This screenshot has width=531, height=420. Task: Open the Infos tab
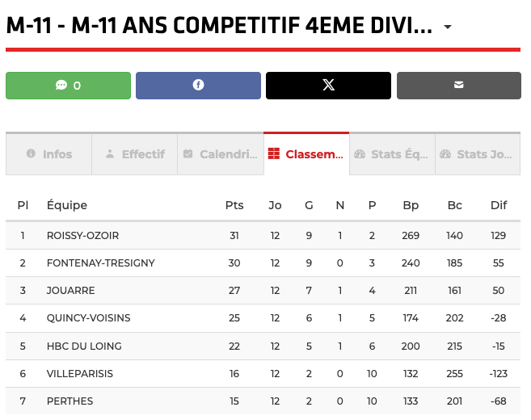[x=48, y=154]
